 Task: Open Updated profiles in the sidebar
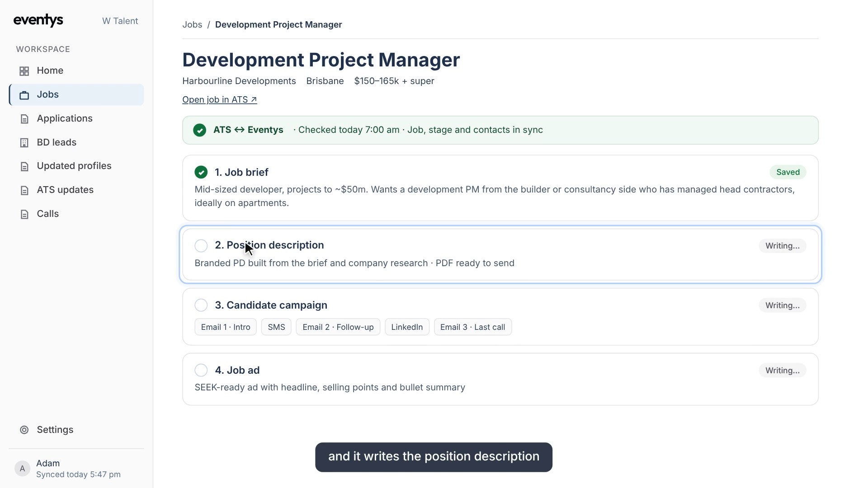(76, 166)
